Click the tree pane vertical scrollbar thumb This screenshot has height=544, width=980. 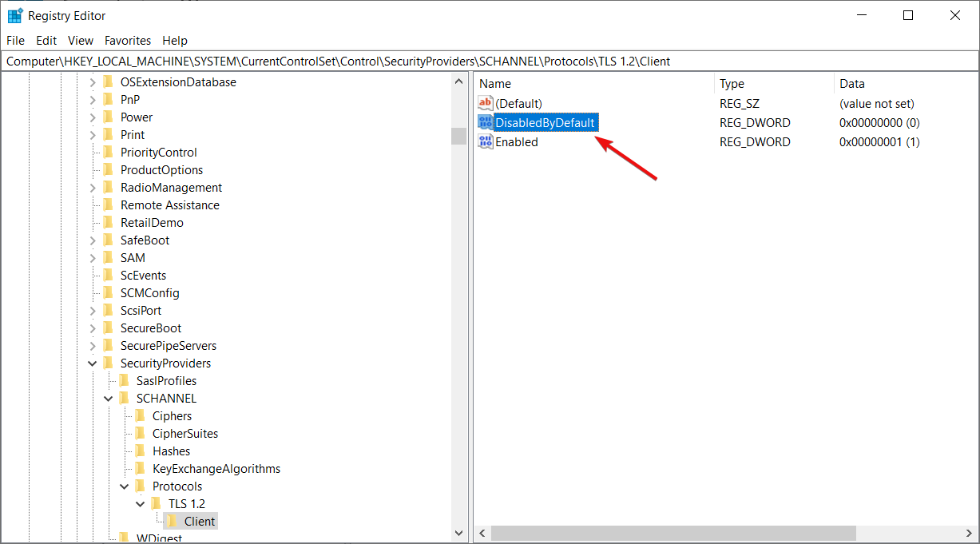coord(458,136)
